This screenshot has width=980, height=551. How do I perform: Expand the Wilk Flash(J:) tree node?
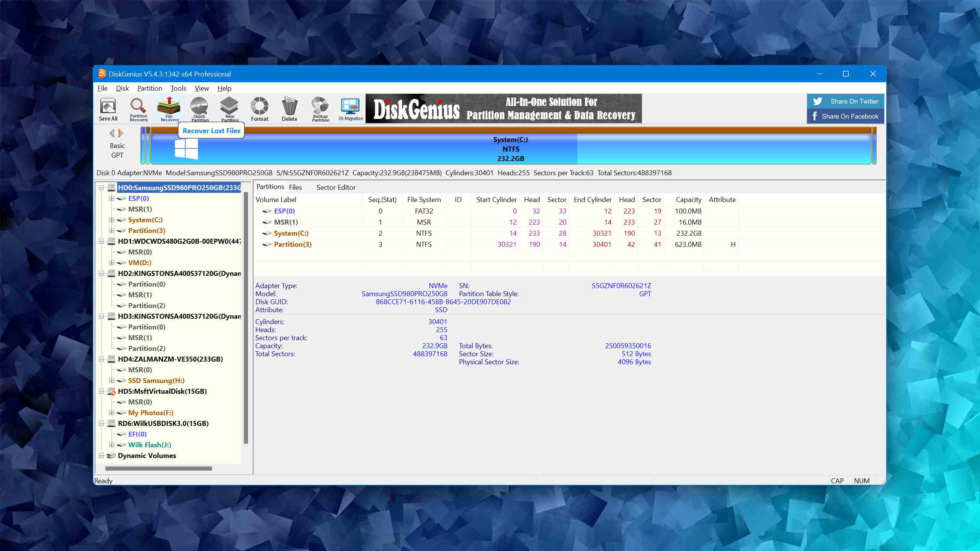[111, 445]
